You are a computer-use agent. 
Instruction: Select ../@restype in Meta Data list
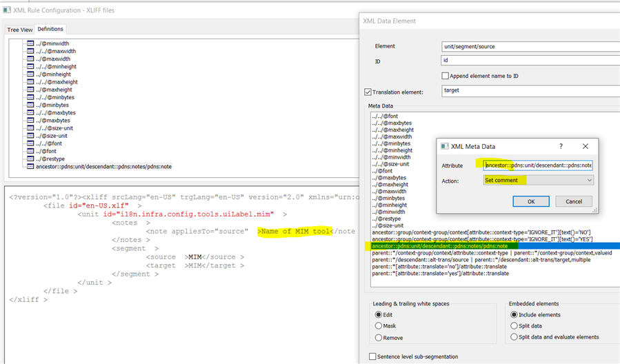click(386, 219)
